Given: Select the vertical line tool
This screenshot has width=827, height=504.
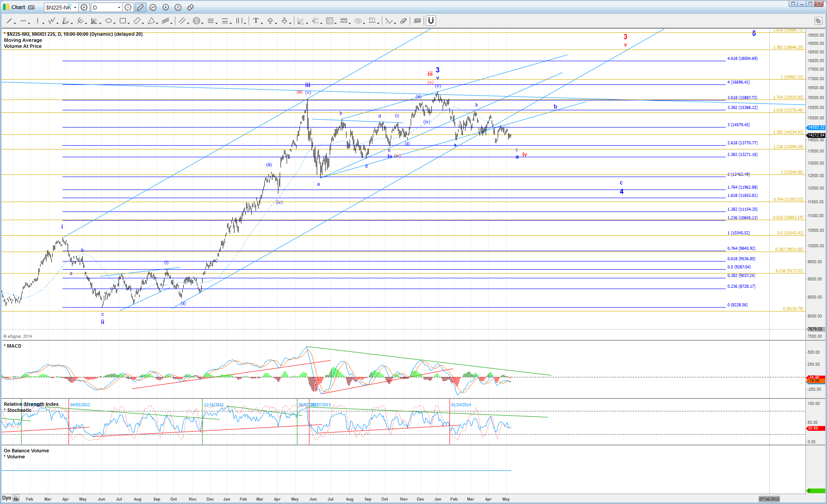Looking at the screenshot, I should pyautogui.click(x=38, y=21).
